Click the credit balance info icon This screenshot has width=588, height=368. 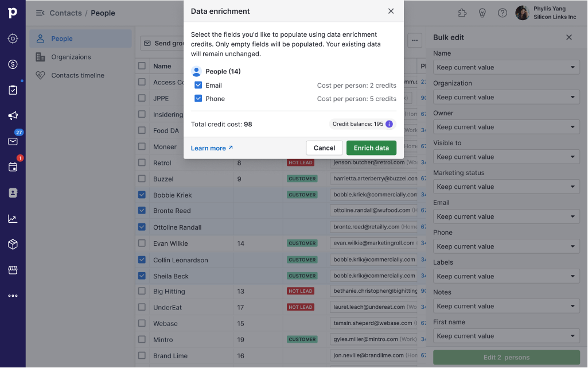point(389,124)
